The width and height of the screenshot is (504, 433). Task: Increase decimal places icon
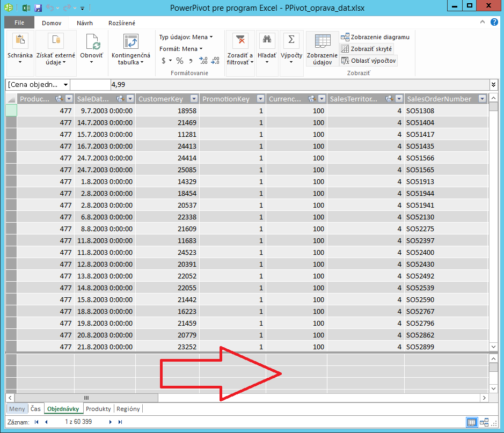pos(203,61)
